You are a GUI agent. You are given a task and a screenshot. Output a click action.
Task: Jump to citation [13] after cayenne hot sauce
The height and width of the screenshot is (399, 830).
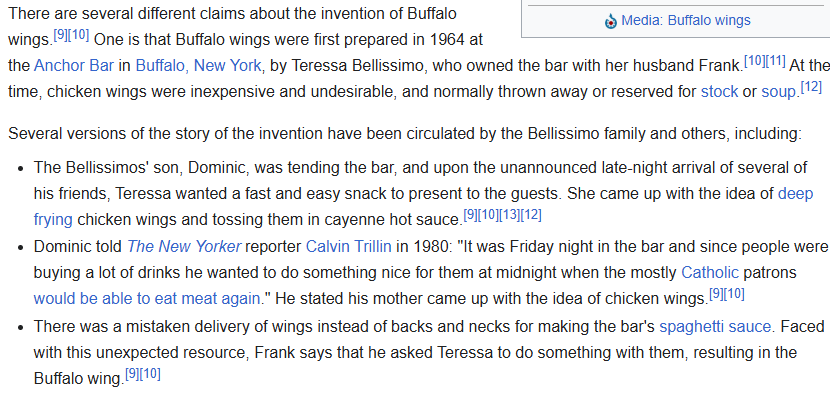click(x=509, y=215)
